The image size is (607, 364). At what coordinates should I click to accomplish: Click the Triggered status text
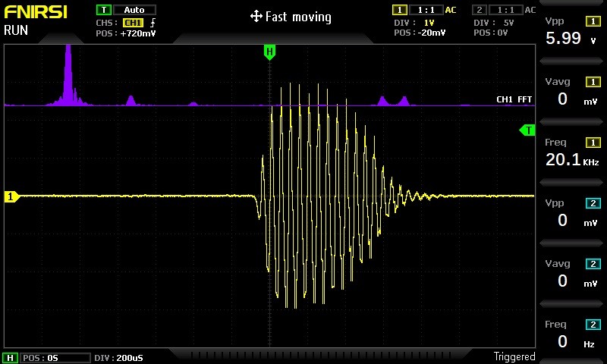(x=514, y=356)
